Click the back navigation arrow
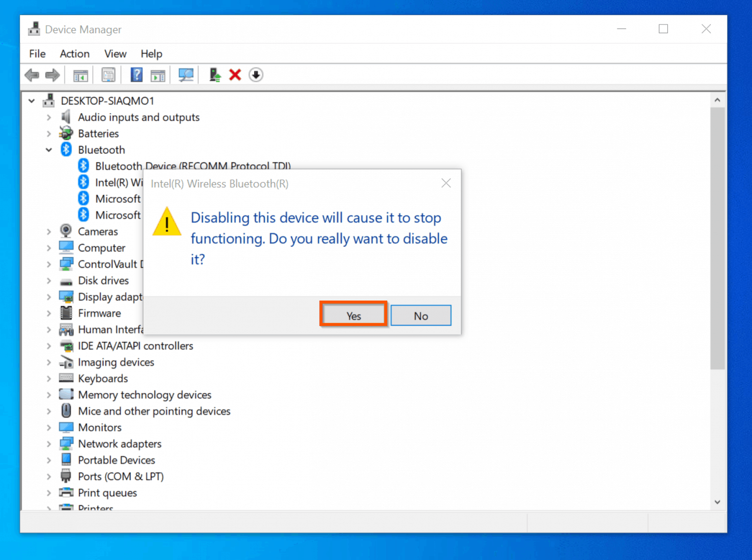Viewport: 752px width, 560px height. [x=31, y=74]
